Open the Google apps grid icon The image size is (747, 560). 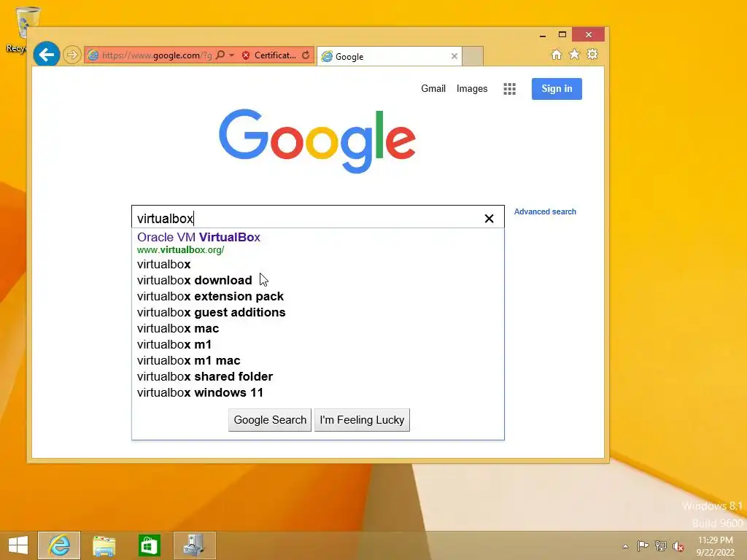509,89
